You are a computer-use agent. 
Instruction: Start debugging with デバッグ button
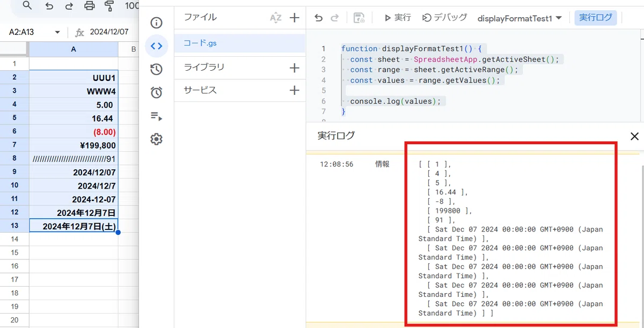(445, 18)
